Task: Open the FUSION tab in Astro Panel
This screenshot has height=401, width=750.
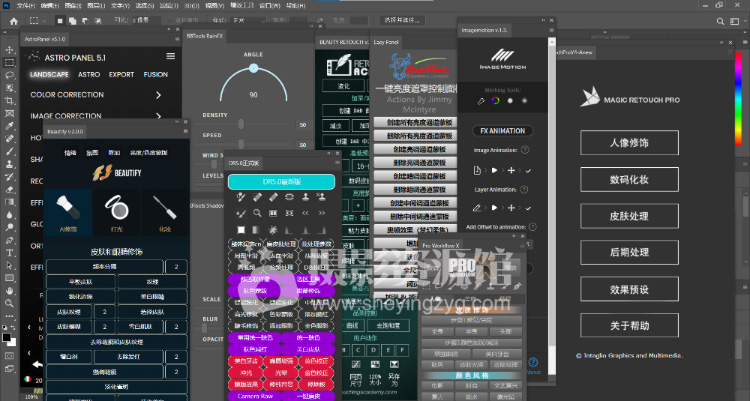Action: click(x=155, y=75)
